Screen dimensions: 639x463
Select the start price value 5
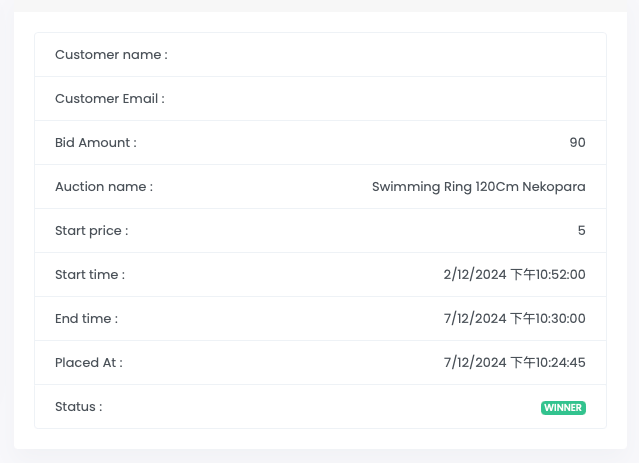[x=581, y=231]
